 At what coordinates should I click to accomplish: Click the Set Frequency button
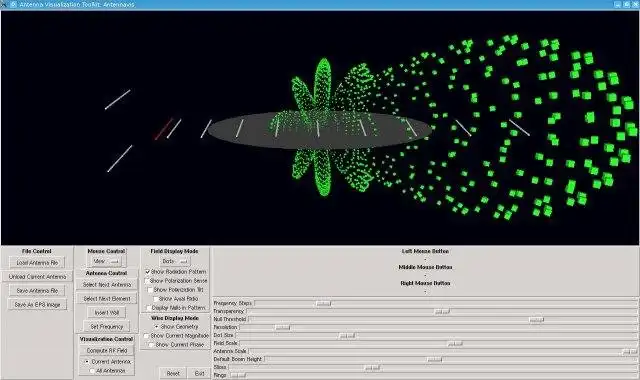tap(107, 327)
